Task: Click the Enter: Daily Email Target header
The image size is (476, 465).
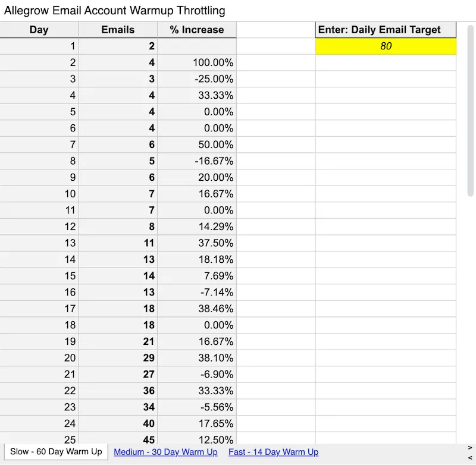Action: 386,29
